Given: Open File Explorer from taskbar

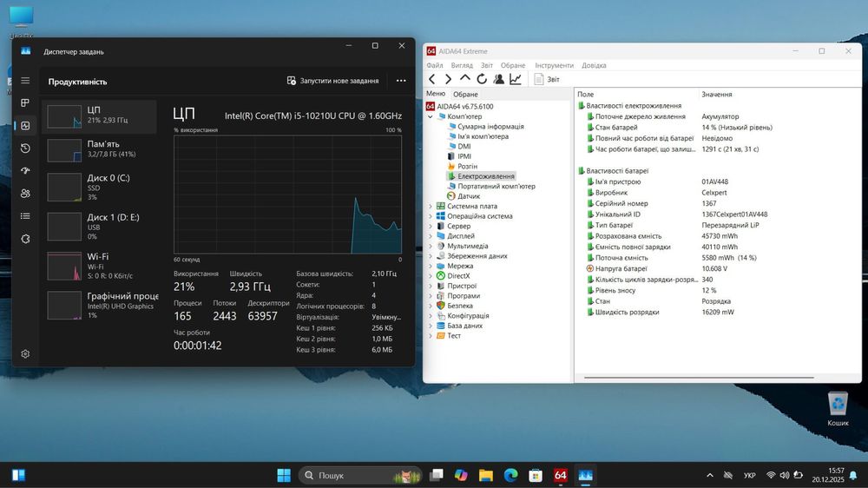Looking at the screenshot, I should click(486, 475).
